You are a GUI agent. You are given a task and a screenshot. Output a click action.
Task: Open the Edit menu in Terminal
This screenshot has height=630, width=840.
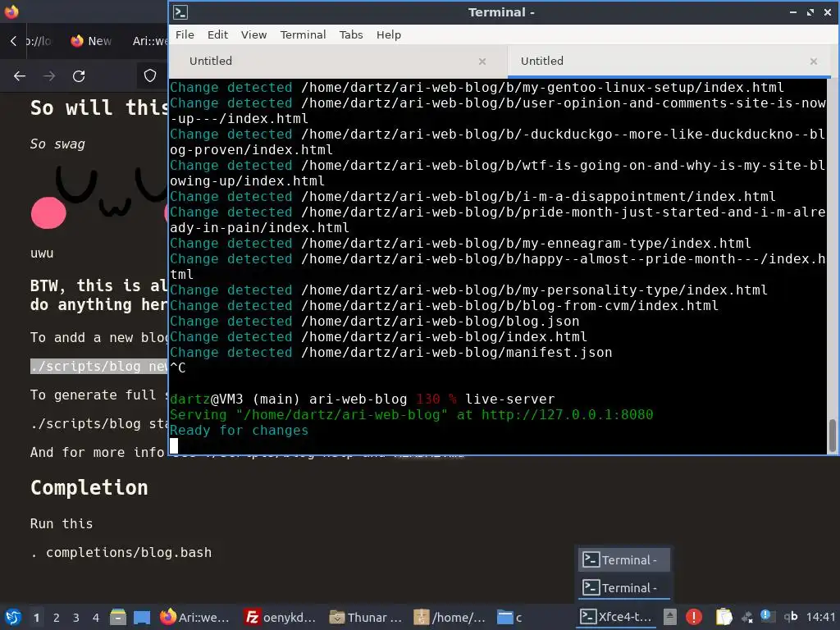click(x=217, y=34)
